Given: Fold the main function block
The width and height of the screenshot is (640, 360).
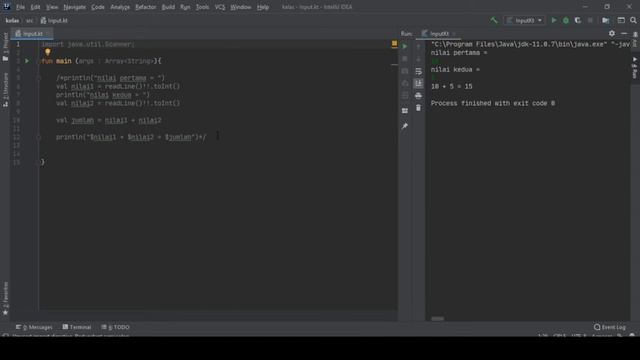Looking at the screenshot, I should coord(39,61).
